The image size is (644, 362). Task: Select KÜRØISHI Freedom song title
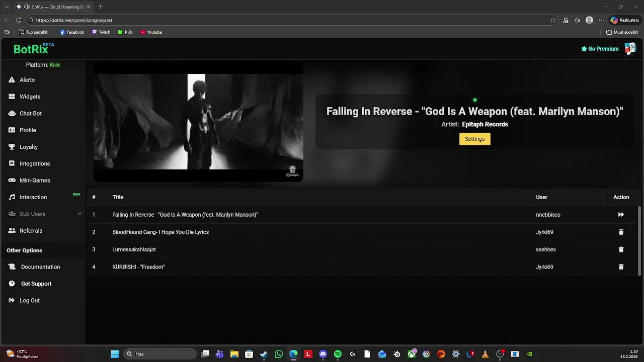(138, 267)
